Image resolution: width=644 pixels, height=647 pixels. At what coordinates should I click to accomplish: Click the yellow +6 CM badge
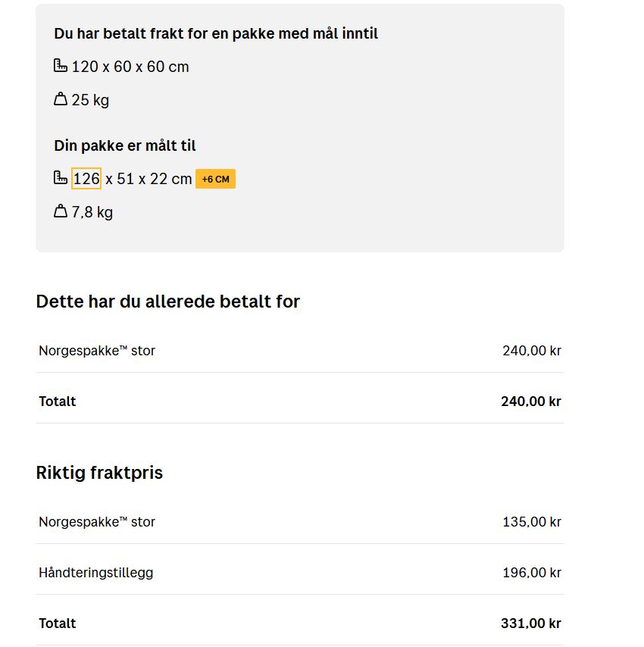(x=215, y=179)
